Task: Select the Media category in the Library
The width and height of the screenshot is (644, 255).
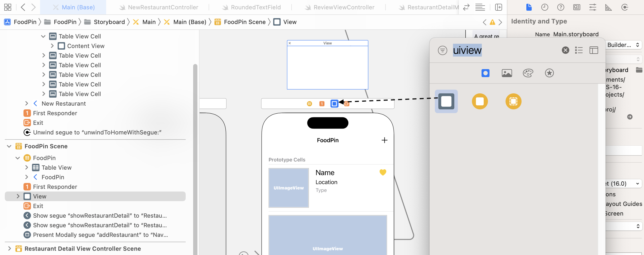Action: coord(506,73)
